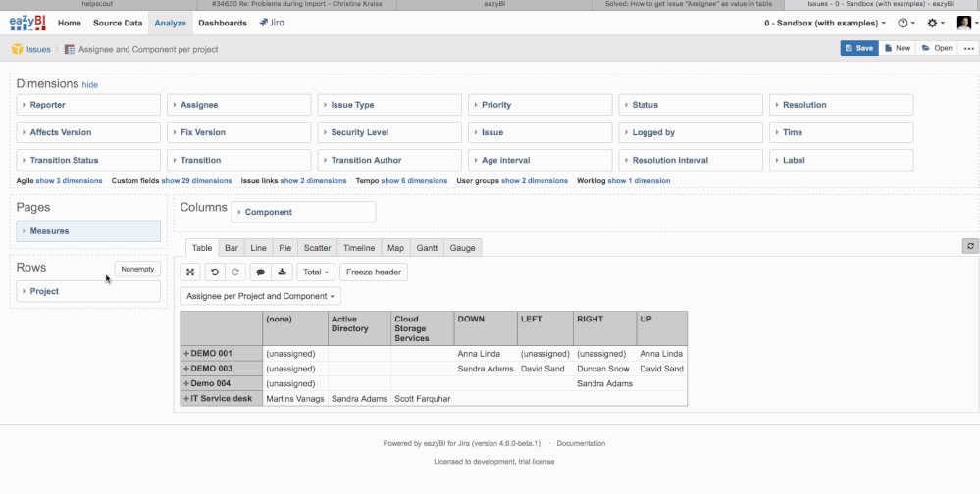Switch to the Bar chart tab
The width and height of the screenshot is (980, 494).
click(x=232, y=248)
